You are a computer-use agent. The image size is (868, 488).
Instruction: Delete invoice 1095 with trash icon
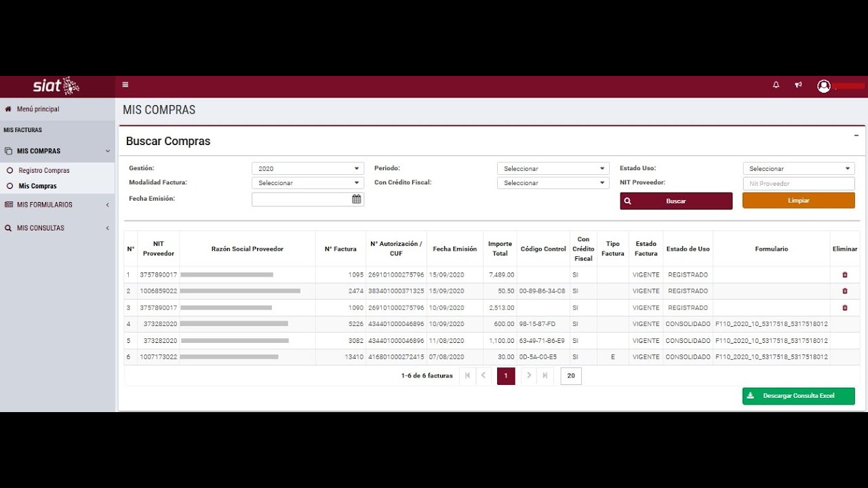[845, 274]
